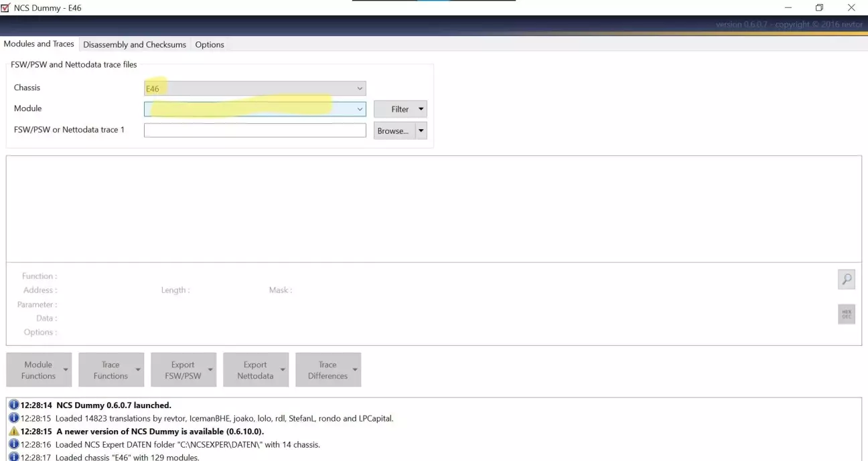Click the Browse... button
Image resolution: width=868 pixels, height=461 pixels.
(x=394, y=130)
